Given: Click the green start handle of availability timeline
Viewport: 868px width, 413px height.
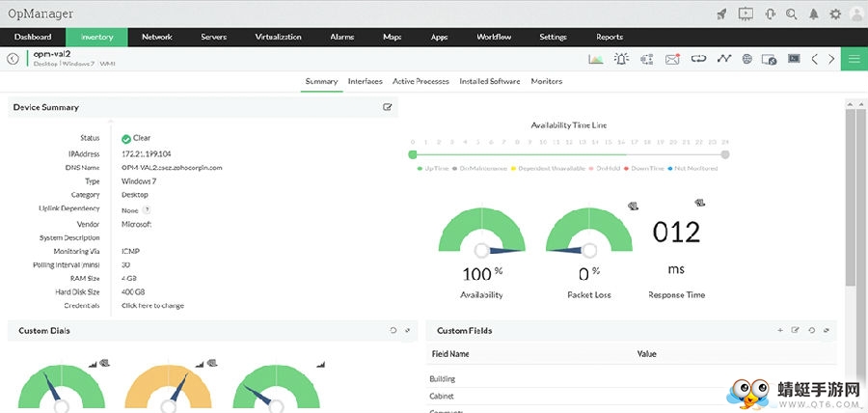Looking at the screenshot, I should click(413, 154).
